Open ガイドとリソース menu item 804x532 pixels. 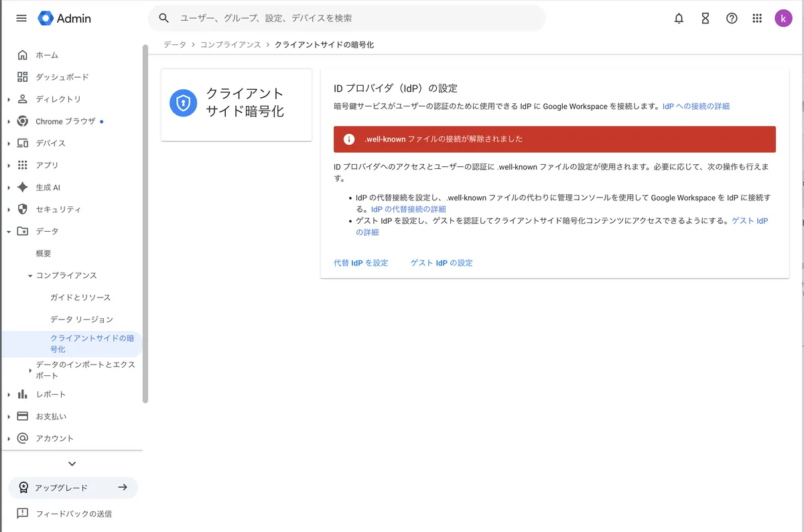[80, 297]
